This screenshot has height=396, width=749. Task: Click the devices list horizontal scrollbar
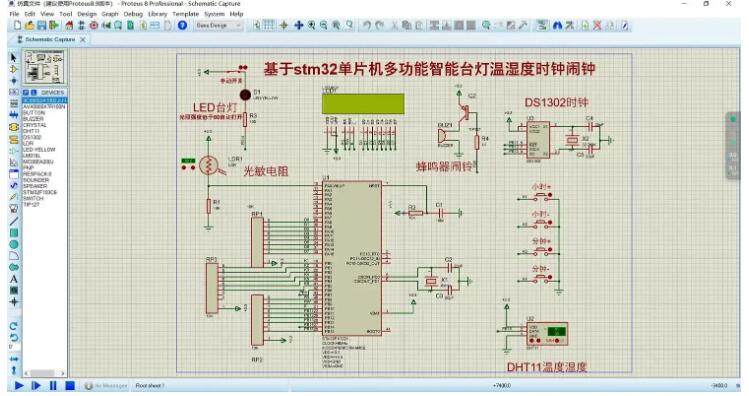[44, 373]
